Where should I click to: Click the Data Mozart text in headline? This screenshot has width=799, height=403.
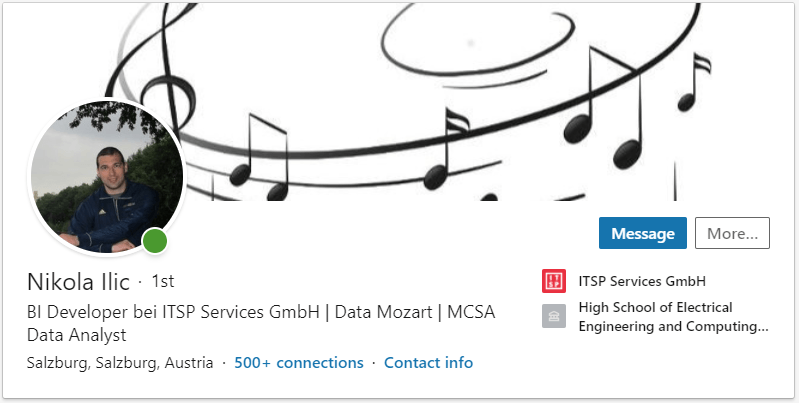coord(384,311)
